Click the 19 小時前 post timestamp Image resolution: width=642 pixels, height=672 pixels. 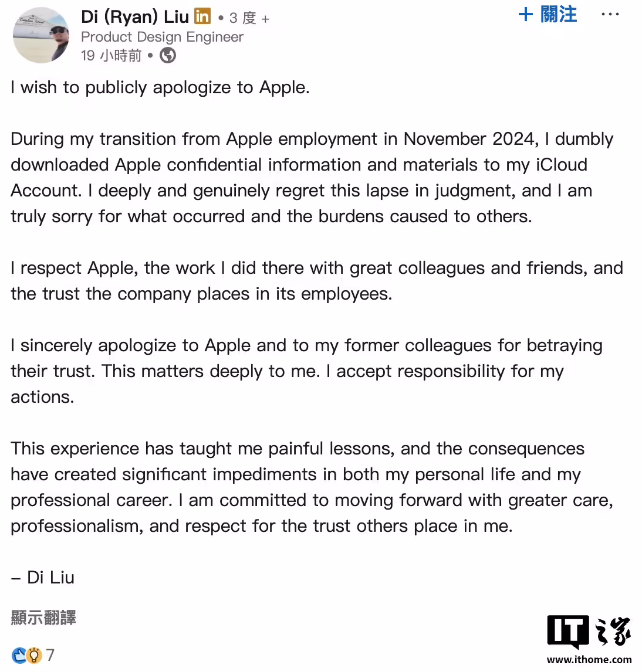(111, 55)
